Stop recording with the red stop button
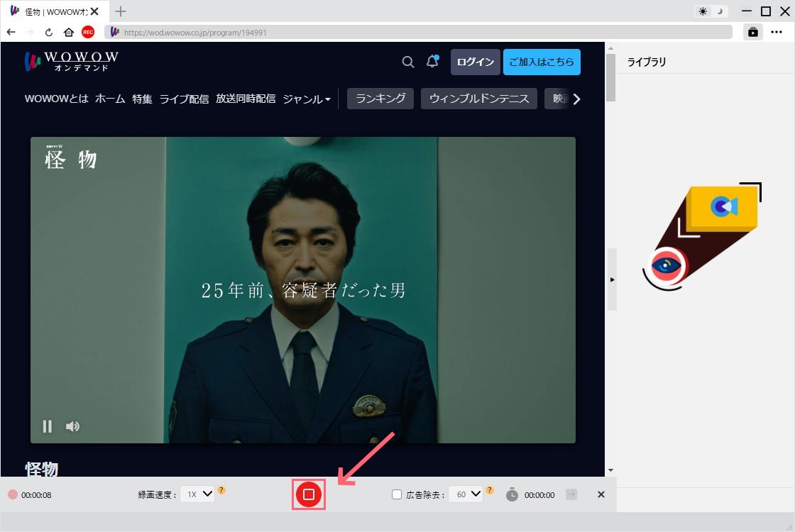The height and width of the screenshot is (532, 795). point(309,494)
